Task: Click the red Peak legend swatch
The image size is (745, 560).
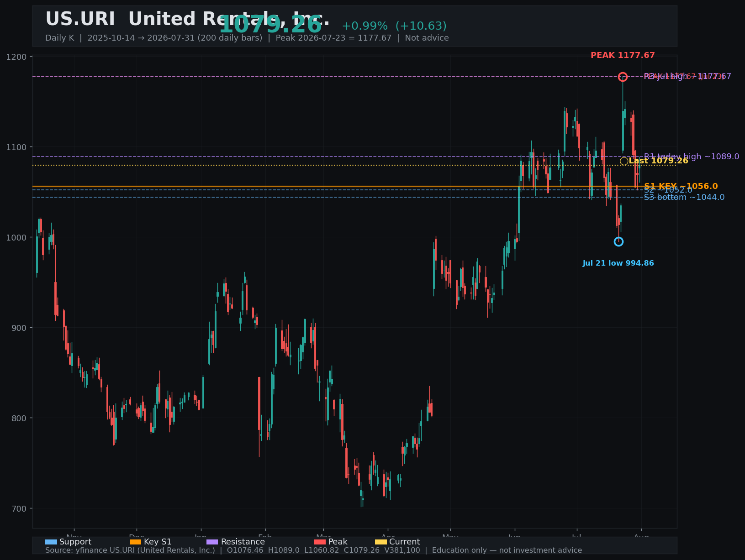Action: pos(320,542)
